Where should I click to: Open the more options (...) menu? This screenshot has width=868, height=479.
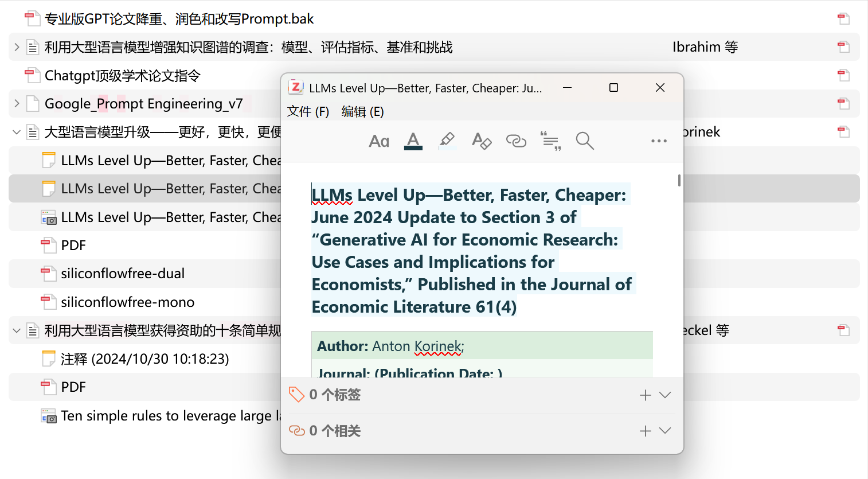(658, 141)
